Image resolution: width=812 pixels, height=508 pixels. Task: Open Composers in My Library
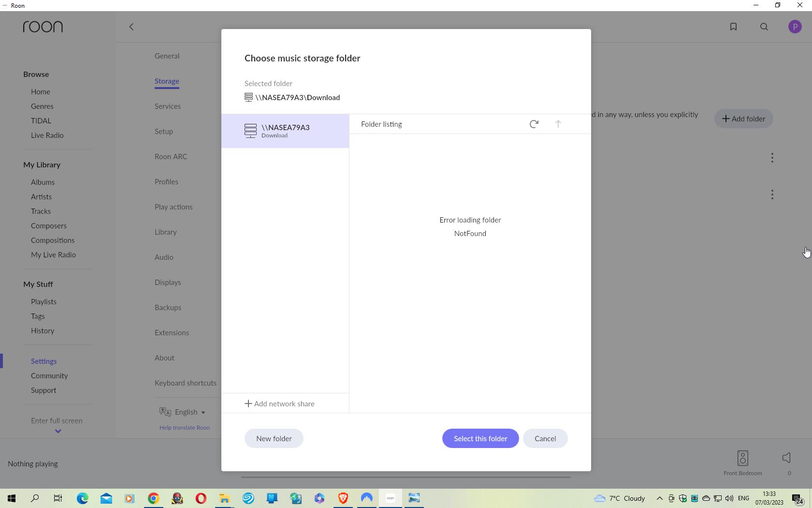coord(49,225)
